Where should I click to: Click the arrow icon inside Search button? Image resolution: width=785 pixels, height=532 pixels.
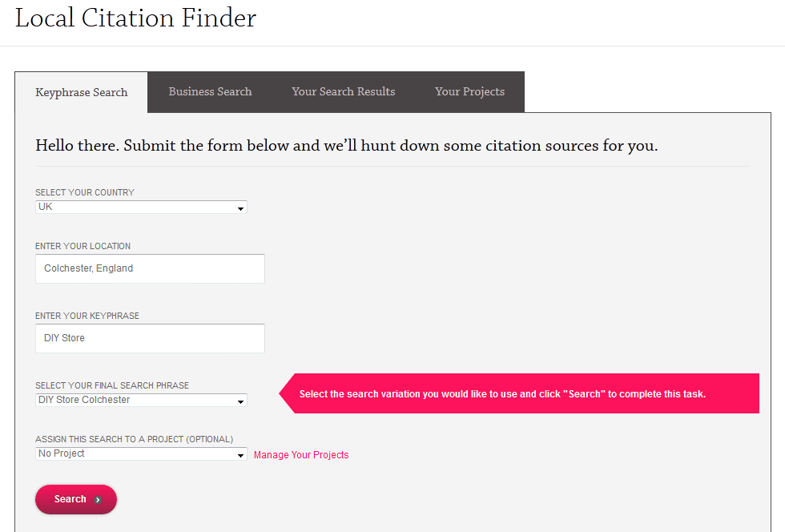click(98, 500)
